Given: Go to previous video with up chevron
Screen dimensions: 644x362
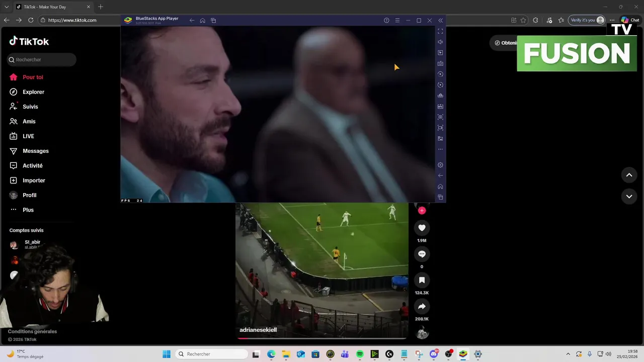Looking at the screenshot, I should tap(629, 175).
